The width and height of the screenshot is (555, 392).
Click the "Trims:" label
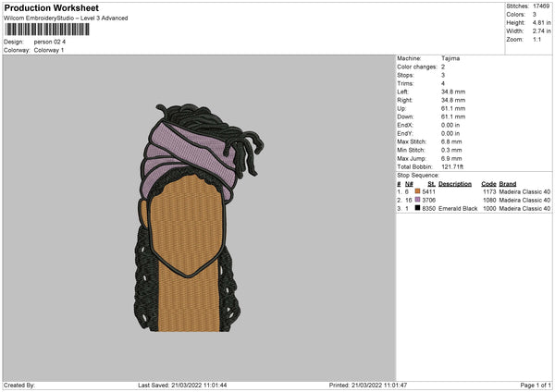(405, 83)
